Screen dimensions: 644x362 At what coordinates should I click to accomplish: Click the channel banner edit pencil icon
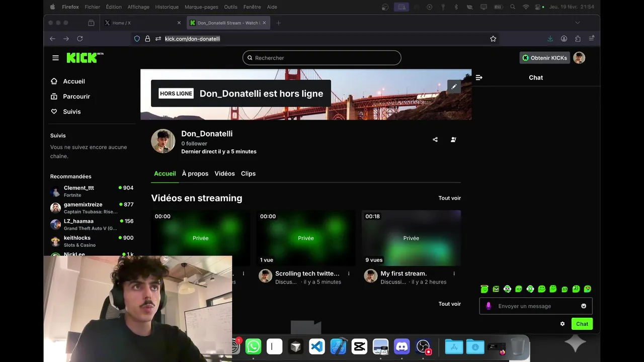454,86
